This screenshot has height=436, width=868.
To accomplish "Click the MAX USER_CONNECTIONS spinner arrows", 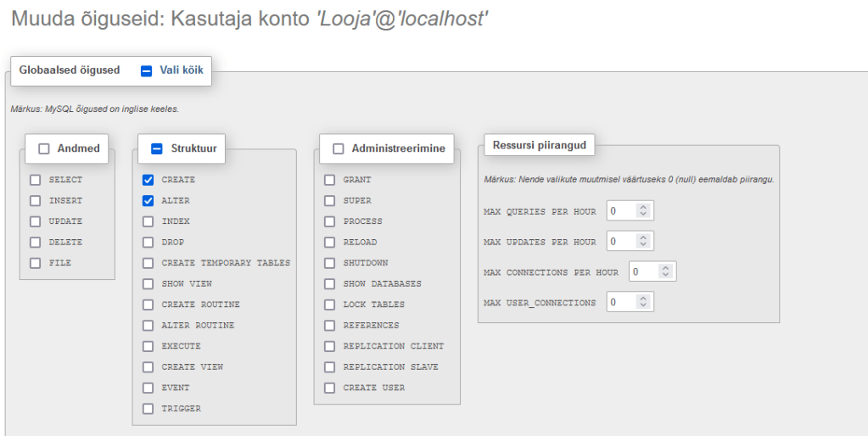I will coord(644,302).
